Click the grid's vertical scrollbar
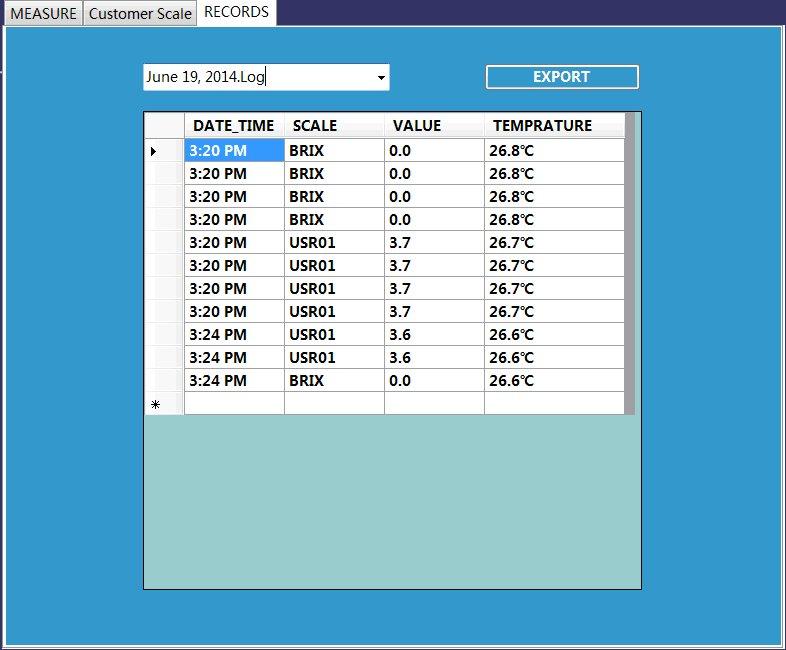Screen dimensions: 786x650 click(629, 262)
